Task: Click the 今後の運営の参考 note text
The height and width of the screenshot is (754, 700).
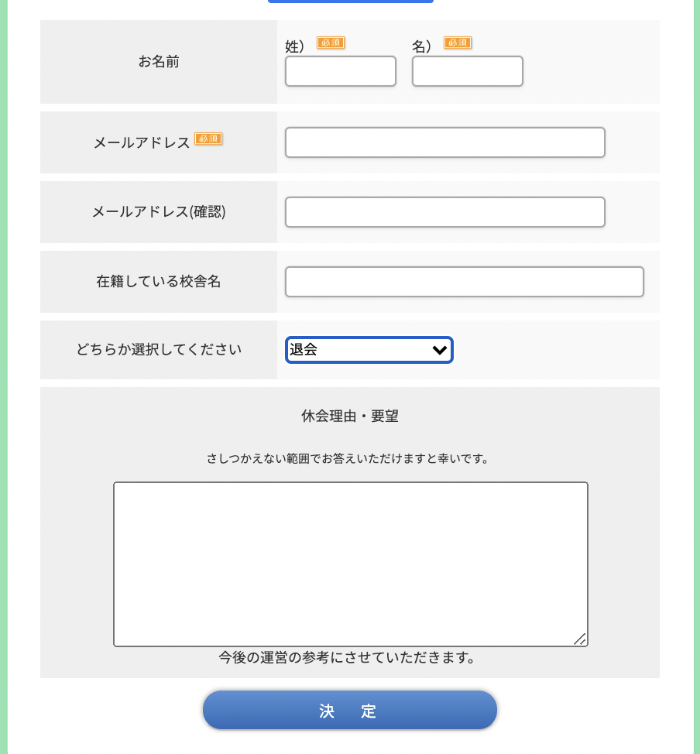Action: [347, 658]
